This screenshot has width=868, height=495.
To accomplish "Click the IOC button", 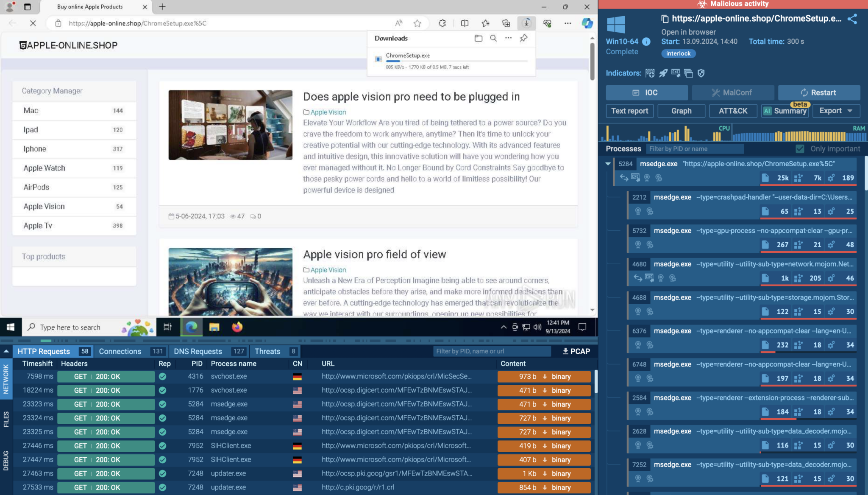I will pyautogui.click(x=646, y=92).
